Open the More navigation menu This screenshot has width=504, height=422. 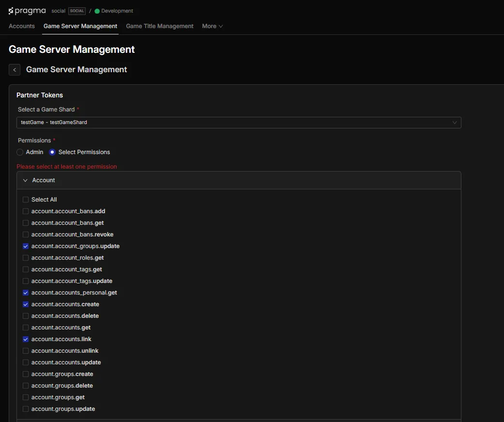[x=212, y=26]
